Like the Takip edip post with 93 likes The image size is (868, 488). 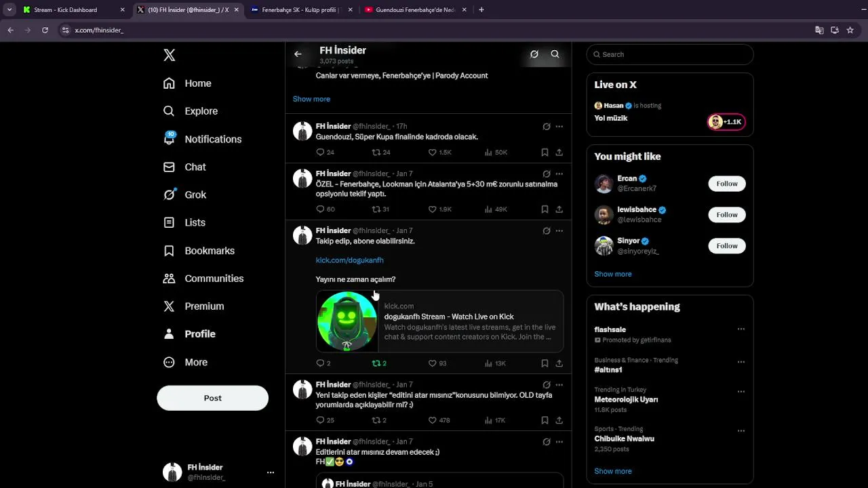coord(437,363)
